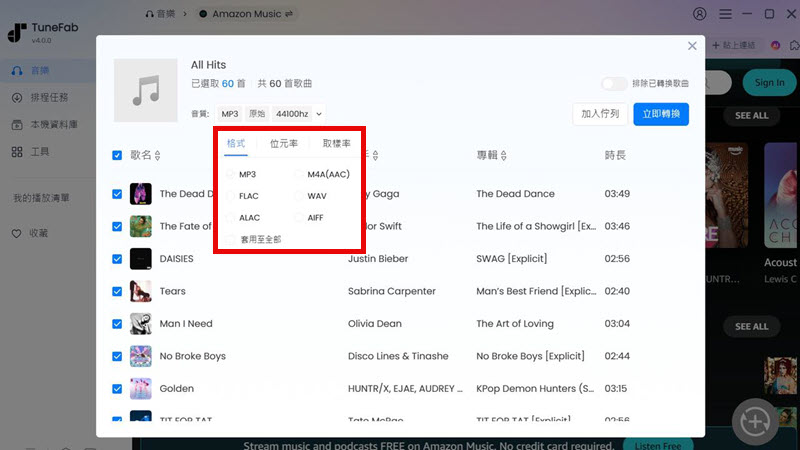Toggle the 排除已轉換歌曲 switch
Screen dimensions: 800x450
pos(614,84)
